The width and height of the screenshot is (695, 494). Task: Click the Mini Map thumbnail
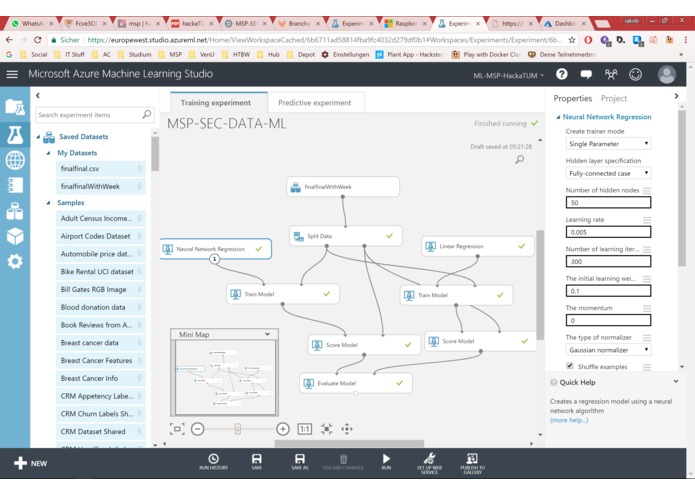tap(224, 378)
